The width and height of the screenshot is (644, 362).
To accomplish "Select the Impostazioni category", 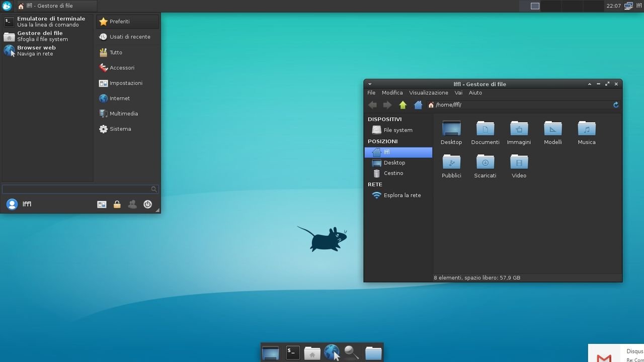I will point(126,83).
